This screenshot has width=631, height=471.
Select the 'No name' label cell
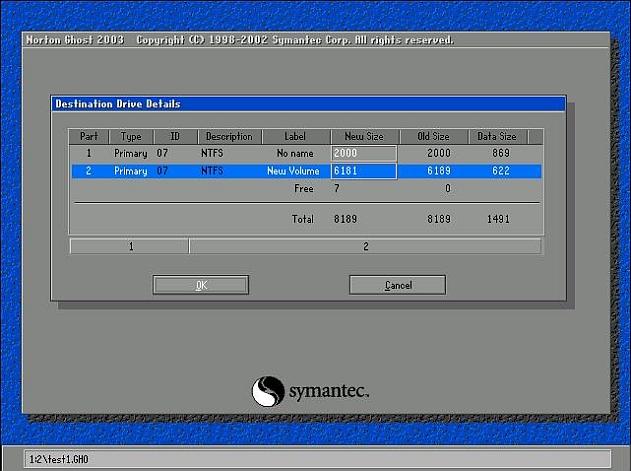pyautogui.click(x=295, y=153)
